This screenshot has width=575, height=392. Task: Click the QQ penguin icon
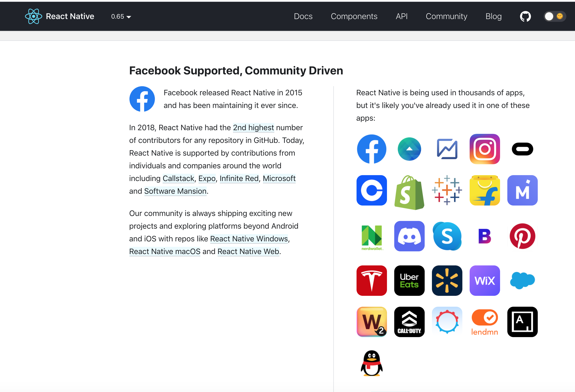click(371, 363)
